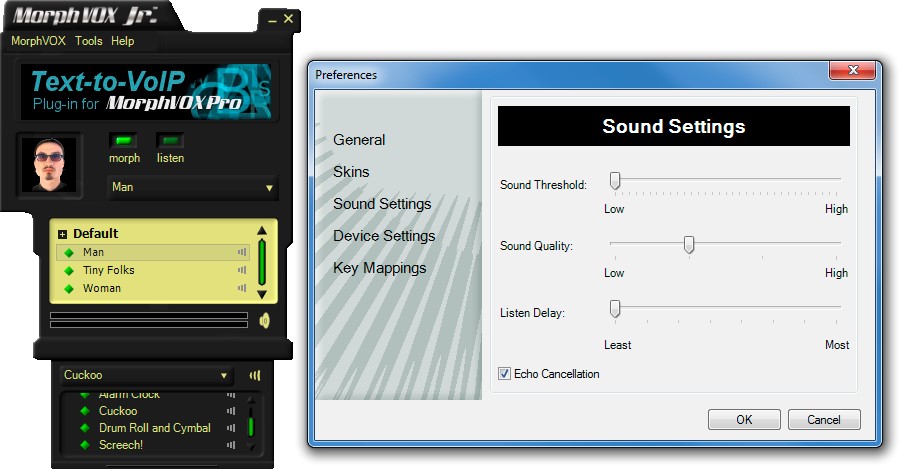Select Skins in Preferences sidebar

(x=351, y=172)
